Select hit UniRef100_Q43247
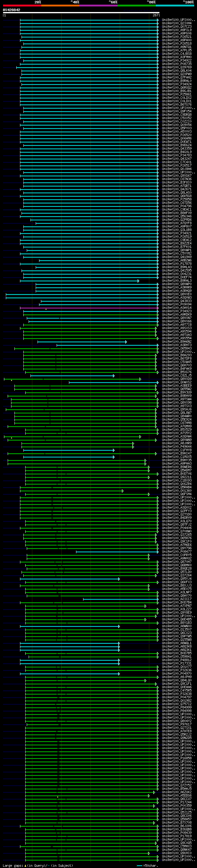197x868 pixels. click(177, 159)
